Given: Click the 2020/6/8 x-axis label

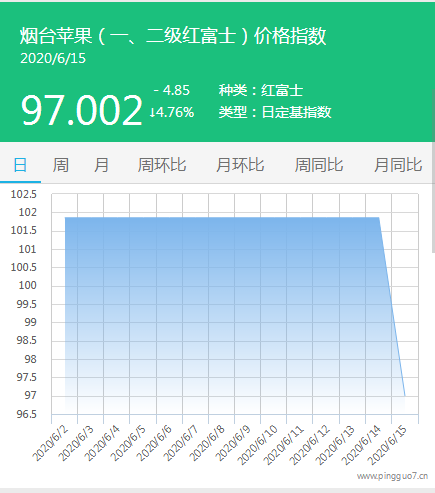Looking at the screenshot, I should point(207,444).
